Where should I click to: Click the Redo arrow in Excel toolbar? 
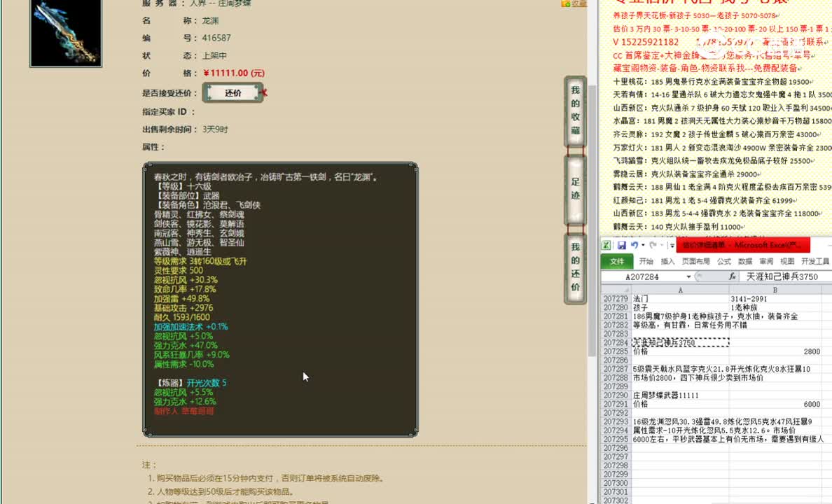[653, 245]
